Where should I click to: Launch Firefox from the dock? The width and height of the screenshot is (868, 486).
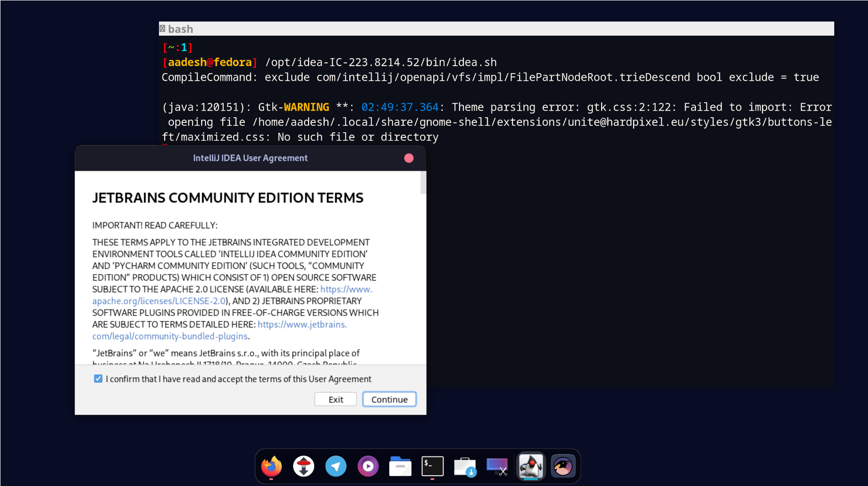tap(272, 466)
